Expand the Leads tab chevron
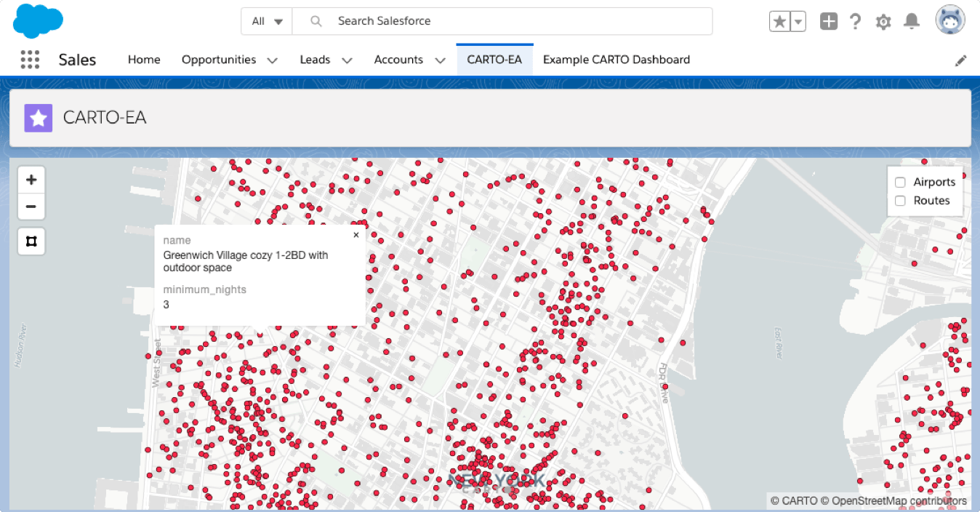 [x=347, y=60]
